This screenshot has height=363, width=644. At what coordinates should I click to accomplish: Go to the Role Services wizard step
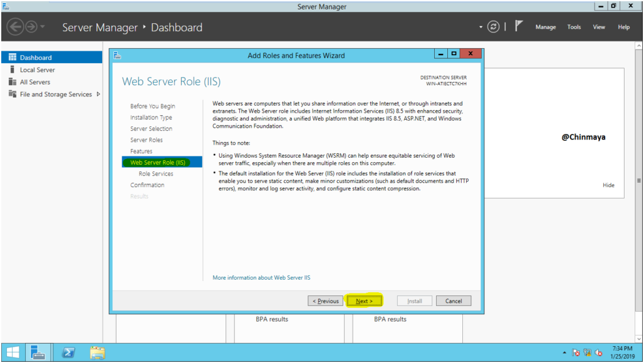(155, 173)
